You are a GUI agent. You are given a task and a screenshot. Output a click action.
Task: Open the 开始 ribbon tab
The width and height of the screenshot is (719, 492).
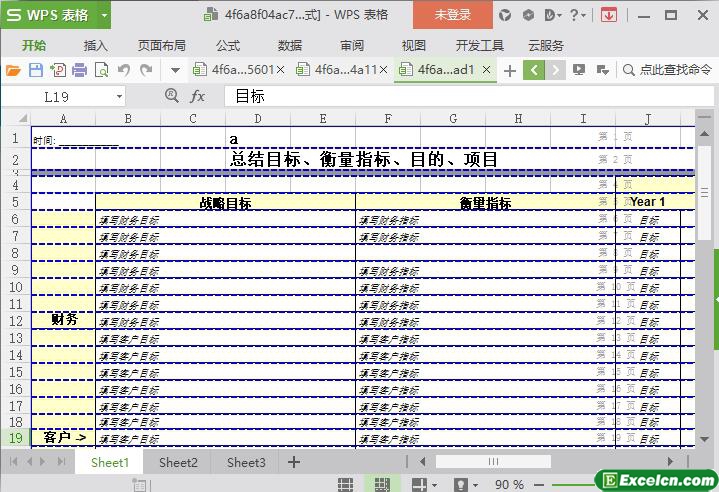[34, 45]
